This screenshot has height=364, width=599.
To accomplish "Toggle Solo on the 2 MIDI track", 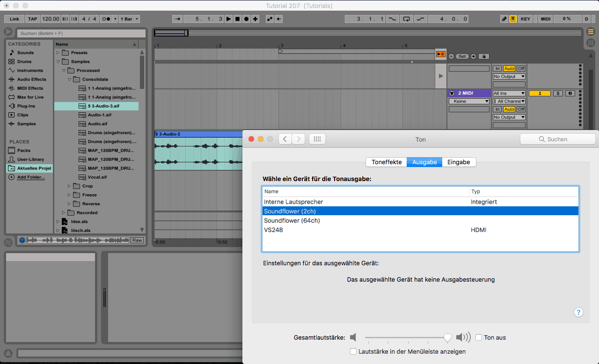I will coord(558,94).
